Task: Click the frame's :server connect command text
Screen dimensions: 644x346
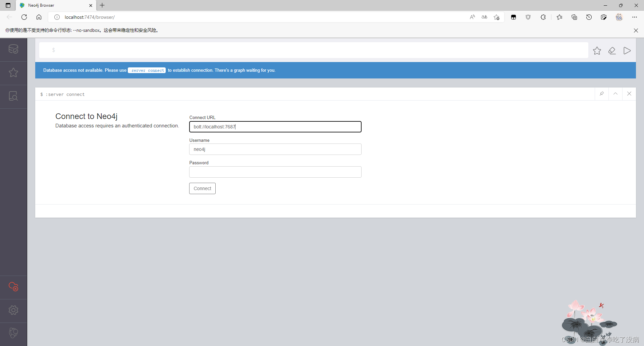Action: (x=65, y=95)
